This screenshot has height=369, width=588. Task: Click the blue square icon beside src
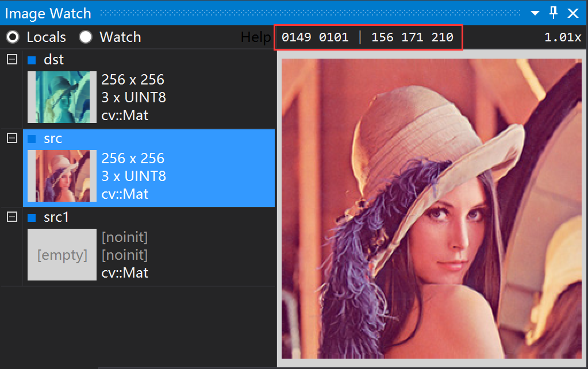click(32, 139)
